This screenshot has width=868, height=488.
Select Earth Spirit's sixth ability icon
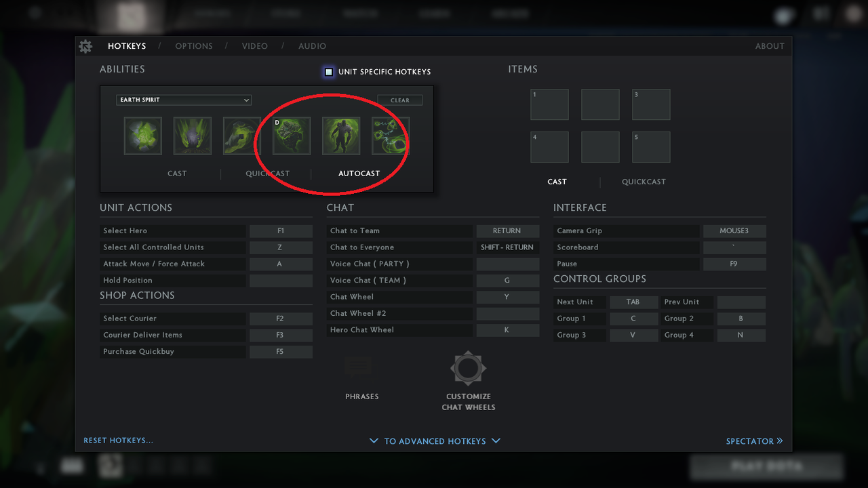pyautogui.click(x=391, y=136)
